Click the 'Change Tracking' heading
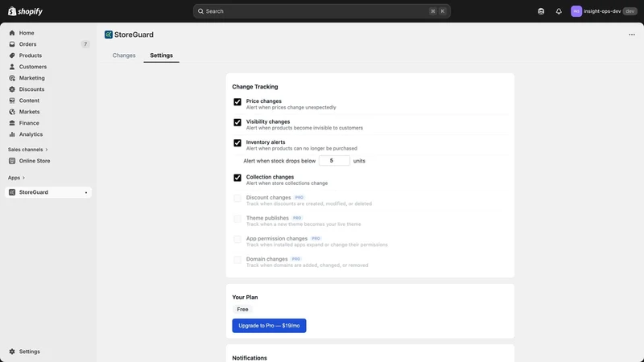644x362 pixels. point(255,87)
